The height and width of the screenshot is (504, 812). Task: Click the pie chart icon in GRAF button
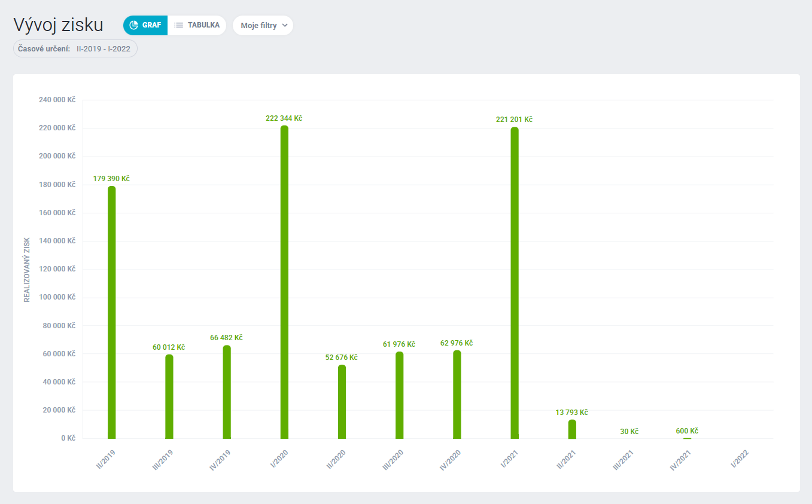point(134,25)
